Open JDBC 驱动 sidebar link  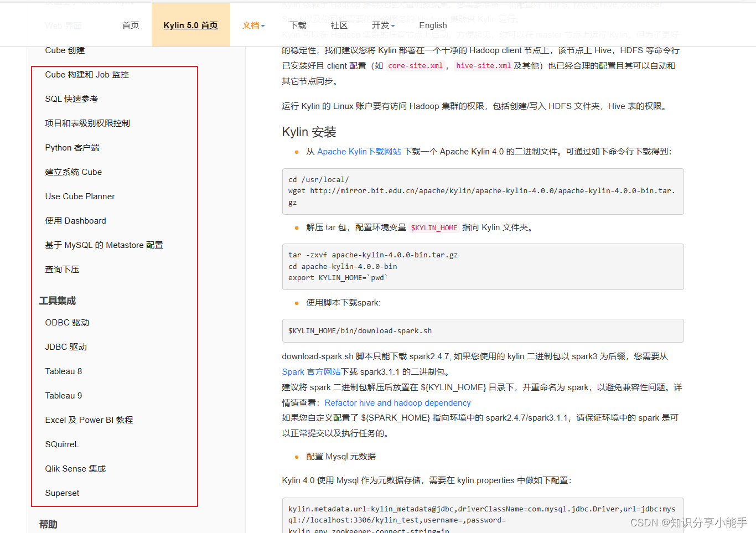click(x=66, y=347)
